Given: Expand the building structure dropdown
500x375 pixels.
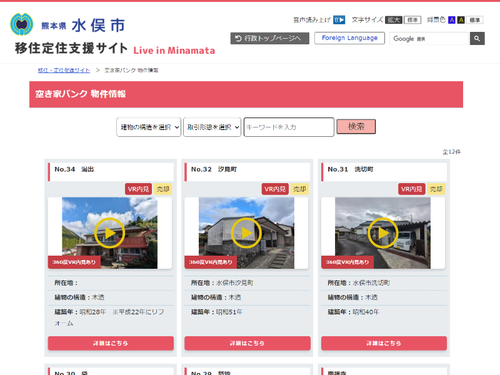Looking at the screenshot, I should coord(149,127).
